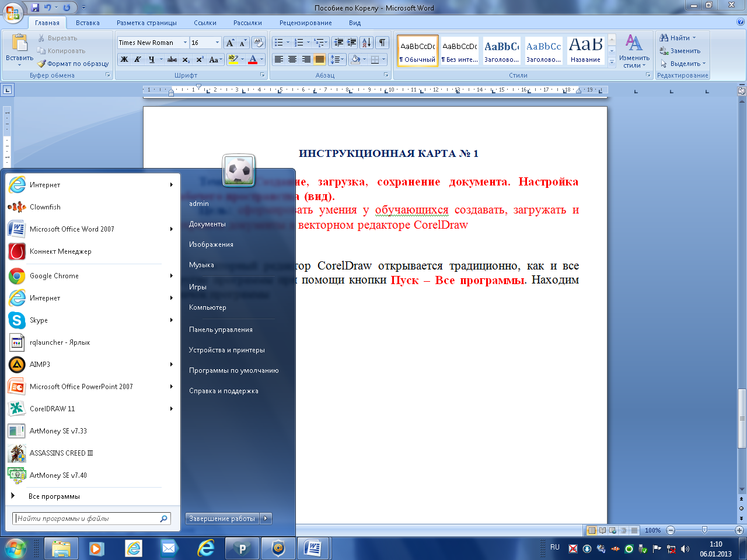The image size is (747, 560).
Task: Expand shutdown options arrow
Action: (266, 519)
